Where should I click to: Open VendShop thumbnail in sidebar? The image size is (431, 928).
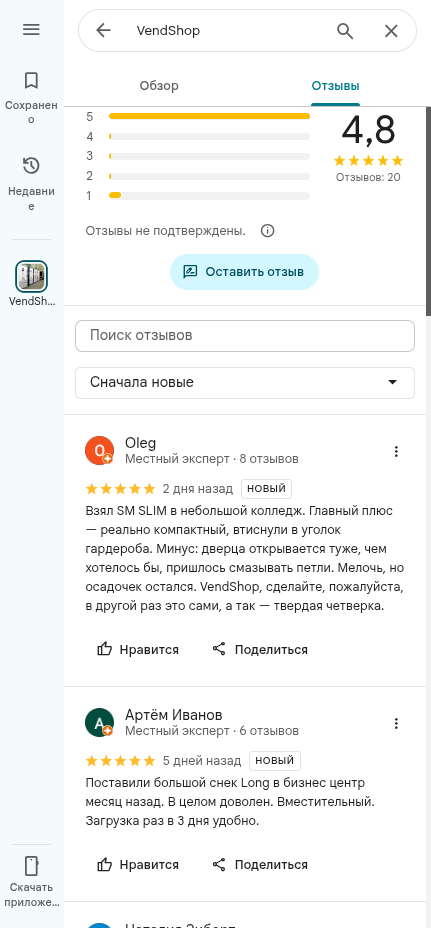[x=31, y=276]
